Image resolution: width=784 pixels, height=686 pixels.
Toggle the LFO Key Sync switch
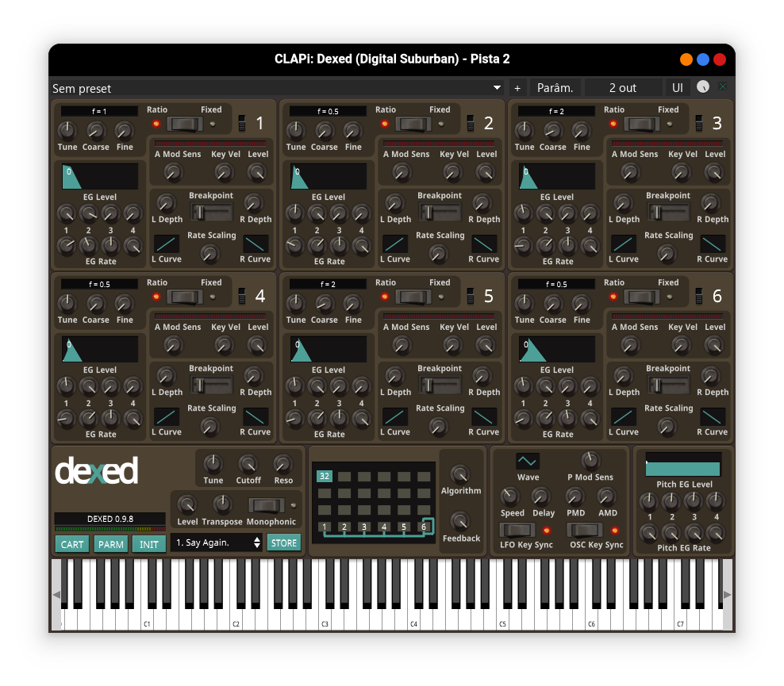(516, 530)
